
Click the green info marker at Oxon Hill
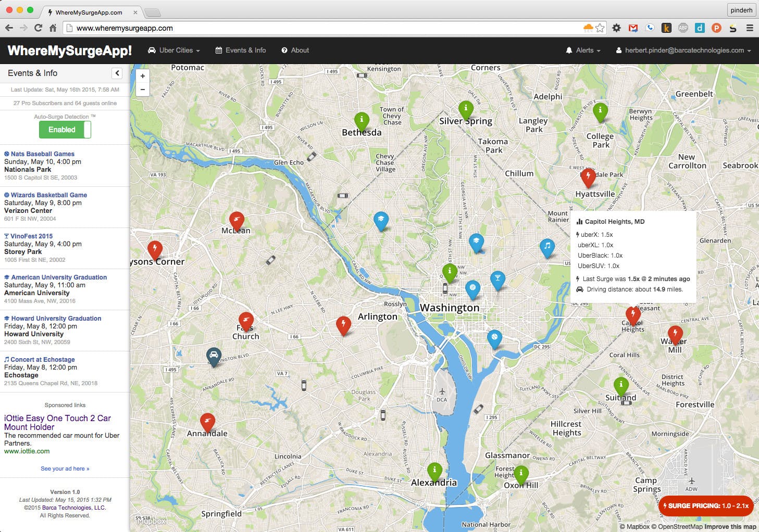[x=521, y=474]
